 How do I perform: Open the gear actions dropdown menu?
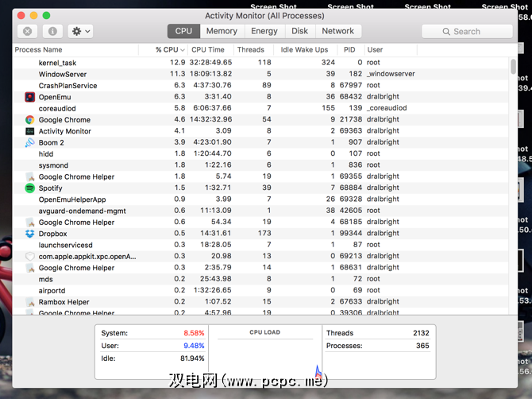click(x=80, y=31)
